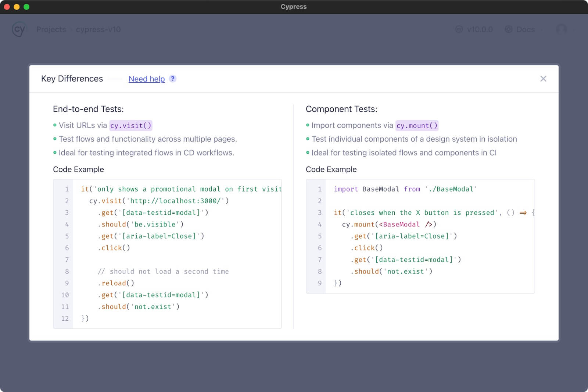Select "cypress-v10" in the breadcrumb

(x=98, y=29)
